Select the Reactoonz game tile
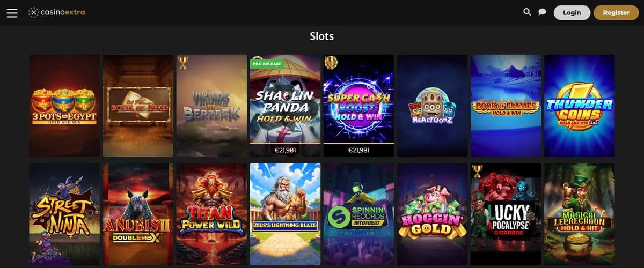The height and width of the screenshot is (268, 644). [x=433, y=106]
